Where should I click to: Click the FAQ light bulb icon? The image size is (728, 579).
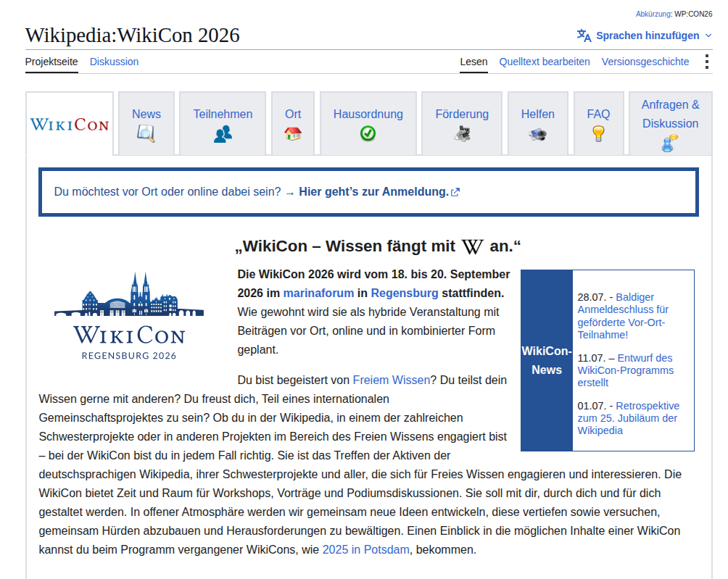tap(598, 133)
